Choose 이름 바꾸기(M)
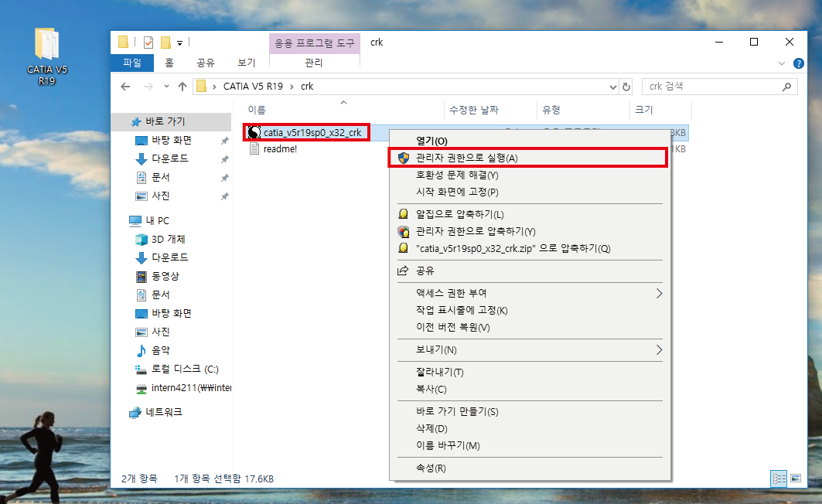Viewport: 822px width, 504px height. coord(530,445)
